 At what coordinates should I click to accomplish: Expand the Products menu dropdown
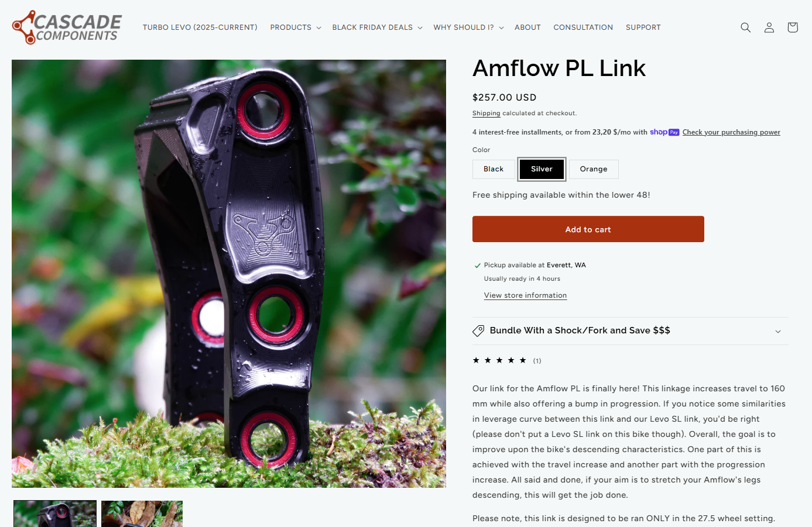(296, 27)
